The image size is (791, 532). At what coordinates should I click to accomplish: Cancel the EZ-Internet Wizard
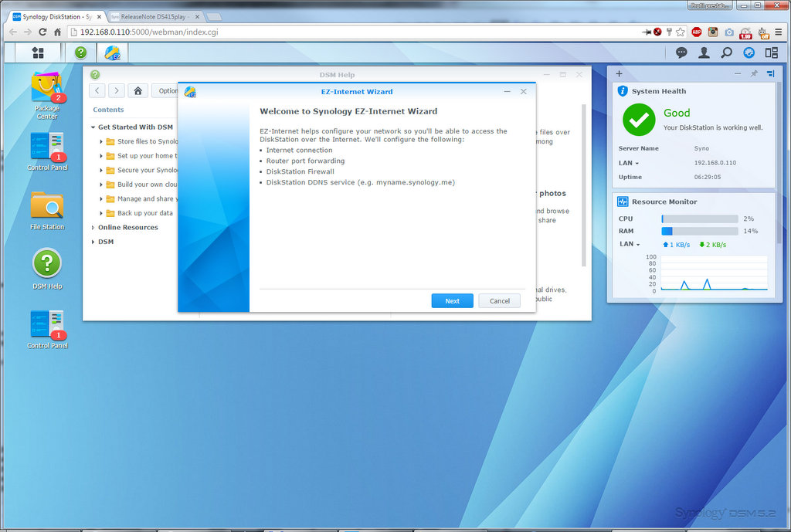(x=500, y=300)
